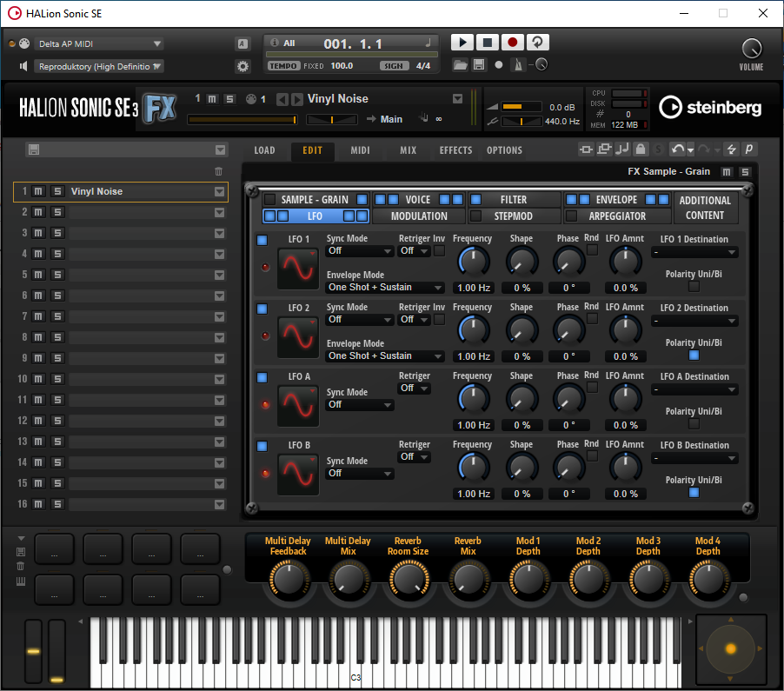The height and width of the screenshot is (691, 784).
Task: Open the load file folder icon
Action: point(460,65)
